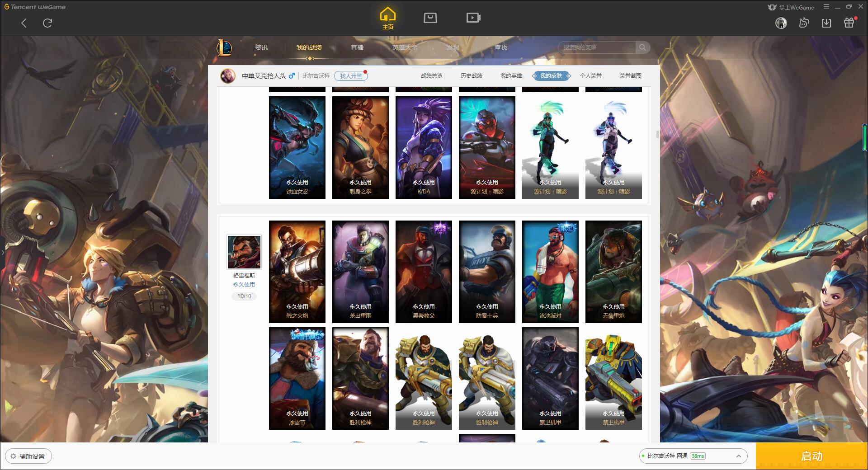Click the 永久使用 label under 格雷福斯
The width and height of the screenshot is (868, 470).
coord(244,285)
